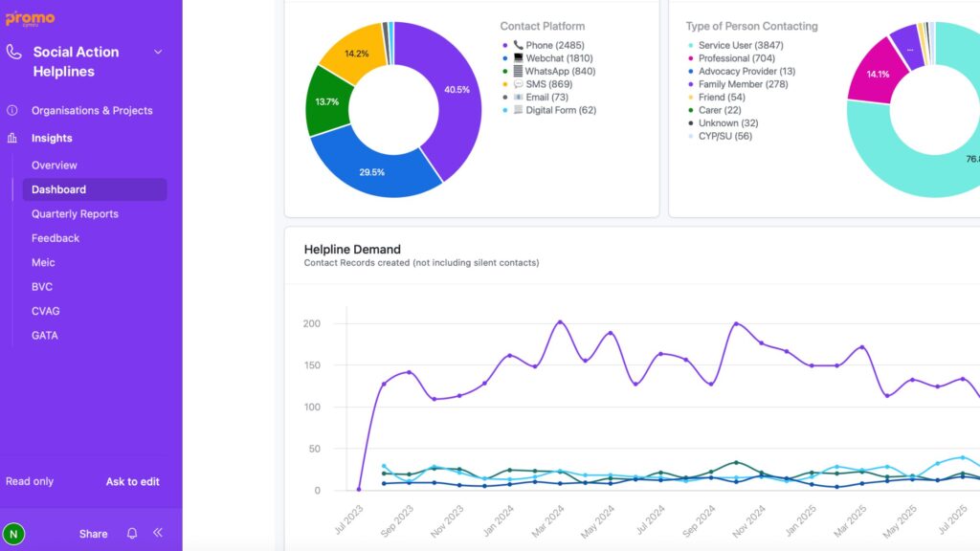Open the green N user avatar
Image resolution: width=980 pixels, height=551 pixels.
(x=13, y=534)
